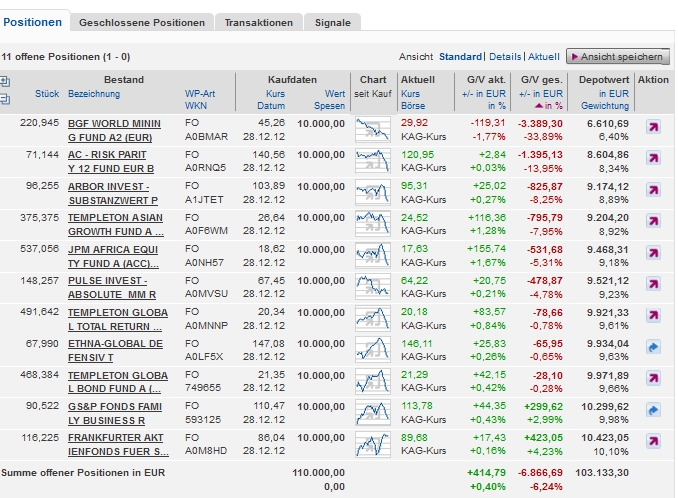This screenshot has height=498, width=678.
Task: Switch to Geschlossene Positionen tab
Action: coord(142,23)
